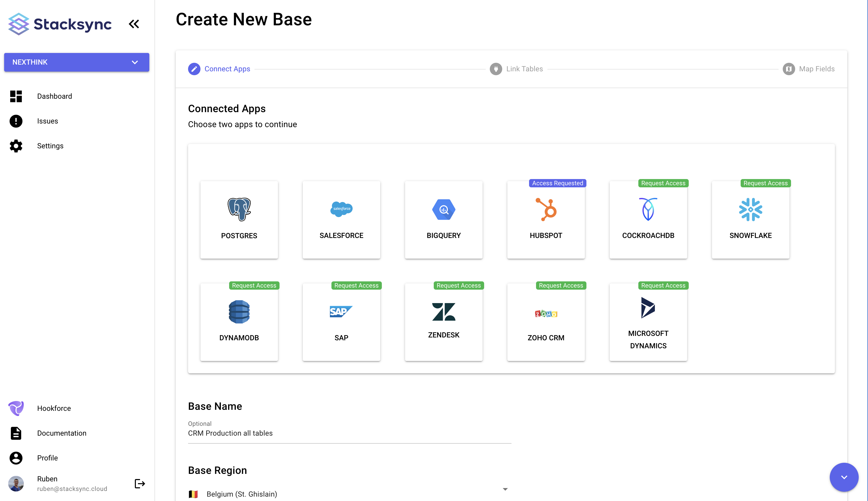Click Request Access badge on SAP

tap(356, 285)
